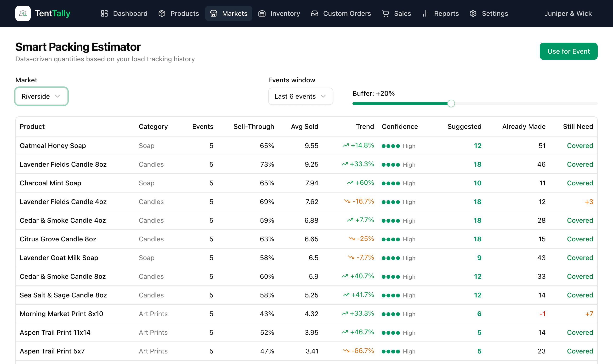
Task: Select the Oatmeal Honey Soap product name
Action: click(x=53, y=146)
